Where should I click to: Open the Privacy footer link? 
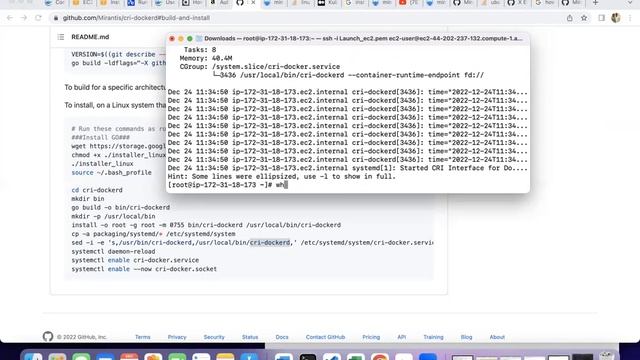pyautogui.click(x=177, y=337)
